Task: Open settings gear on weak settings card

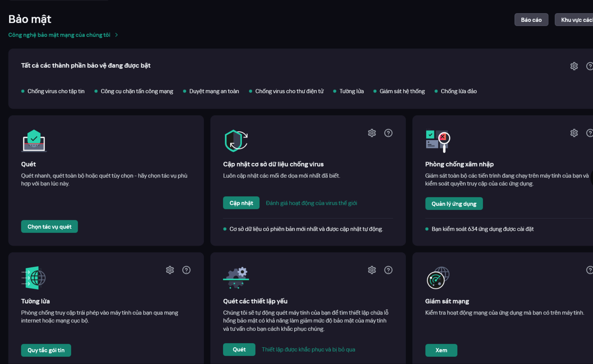Action: 372,270
